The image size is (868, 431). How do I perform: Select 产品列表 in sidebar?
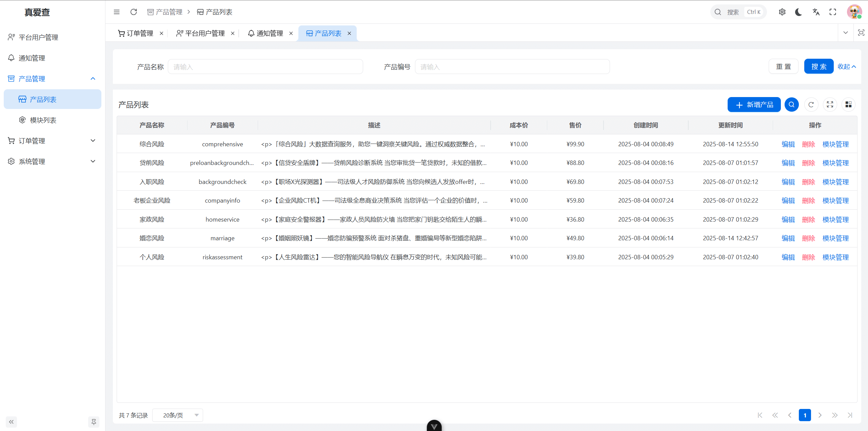53,99
